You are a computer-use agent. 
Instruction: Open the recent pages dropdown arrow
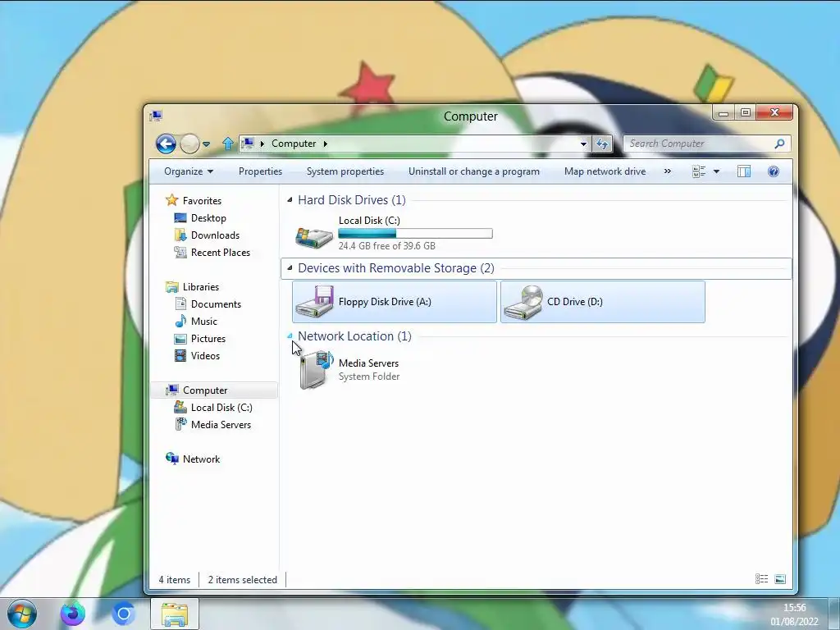point(206,144)
